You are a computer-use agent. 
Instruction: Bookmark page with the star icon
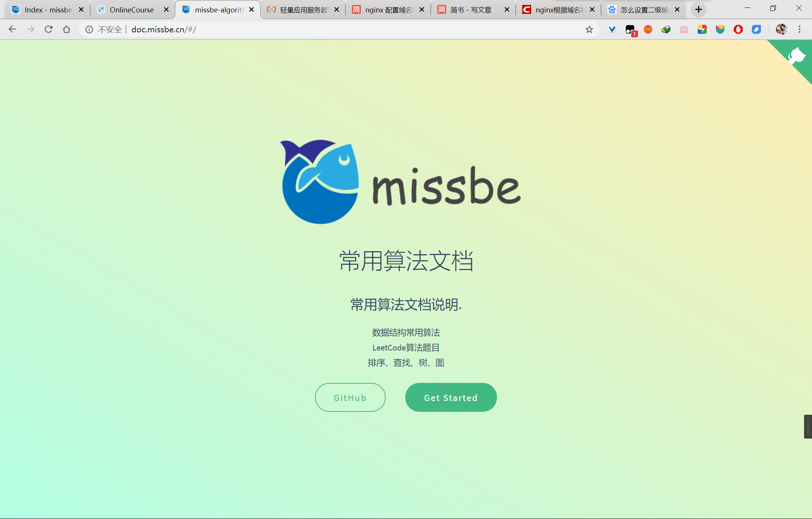click(x=589, y=29)
